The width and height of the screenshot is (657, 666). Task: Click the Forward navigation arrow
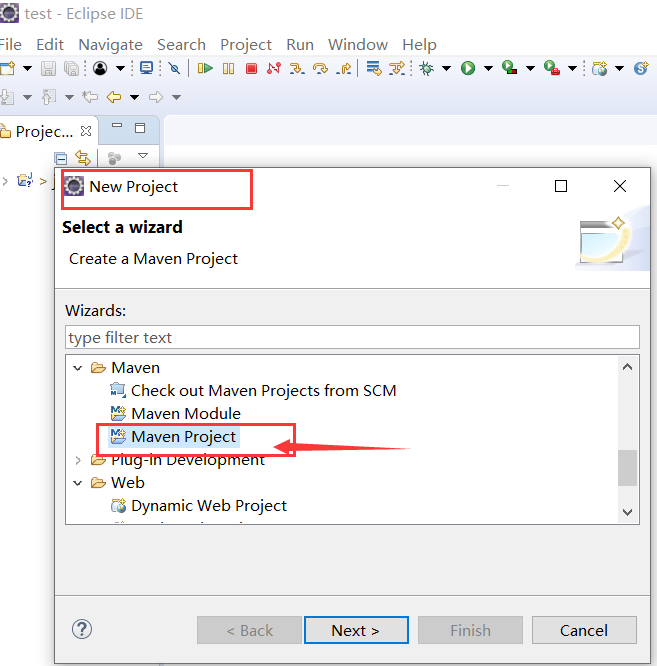click(x=156, y=97)
